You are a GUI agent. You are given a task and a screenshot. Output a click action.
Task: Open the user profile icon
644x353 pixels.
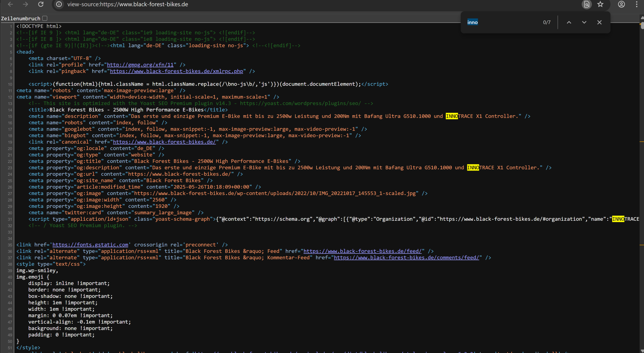pyautogui.click(x=621, y=4)
